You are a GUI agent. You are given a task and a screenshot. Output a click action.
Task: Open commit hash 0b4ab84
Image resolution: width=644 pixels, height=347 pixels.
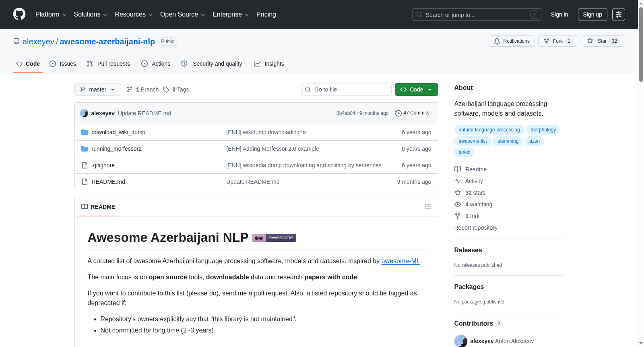(346, 113)
